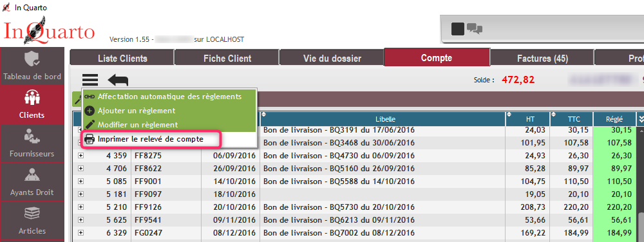Select the Clients sidebar icon
This screenshot has width=644, height=242.
pyautogui.click(x=32, y=105)
